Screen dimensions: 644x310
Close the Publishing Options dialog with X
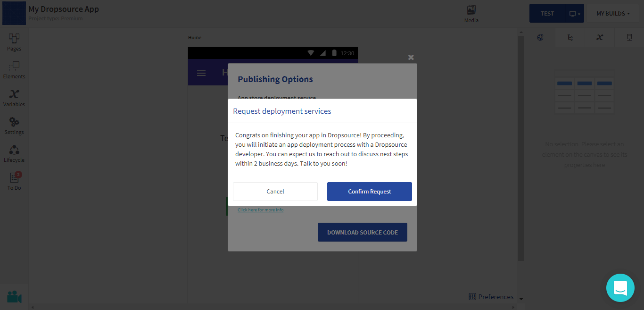tap(411, 57)
